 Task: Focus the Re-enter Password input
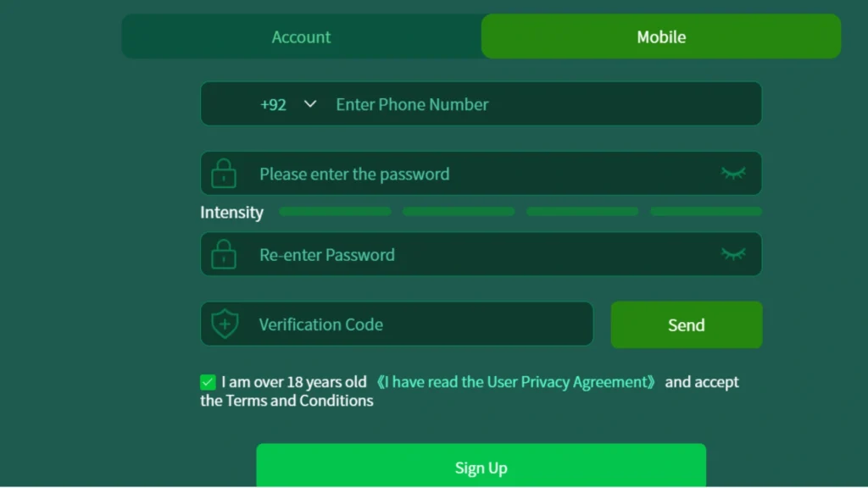coord(481,254)
